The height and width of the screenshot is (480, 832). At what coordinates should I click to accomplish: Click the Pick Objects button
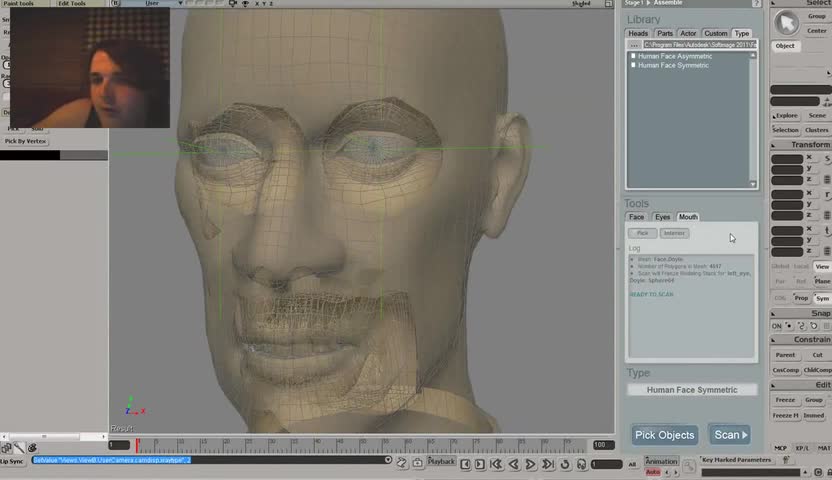(664, 435)
